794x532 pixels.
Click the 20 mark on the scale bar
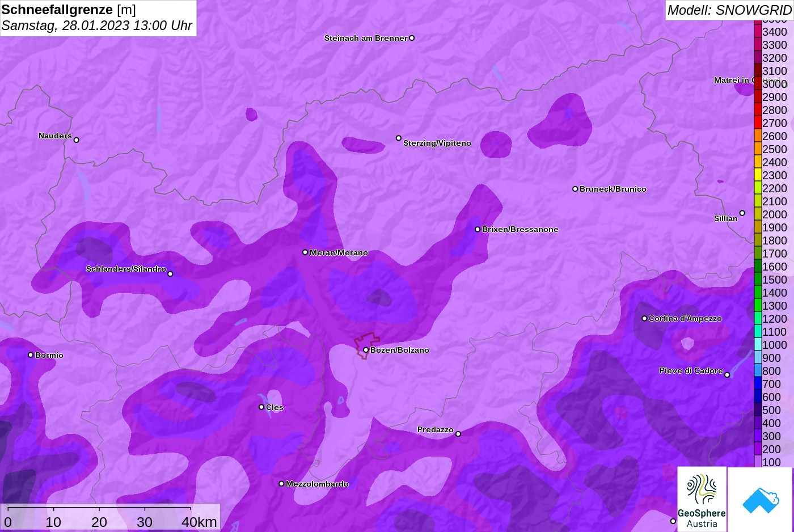tap(99, 522)
